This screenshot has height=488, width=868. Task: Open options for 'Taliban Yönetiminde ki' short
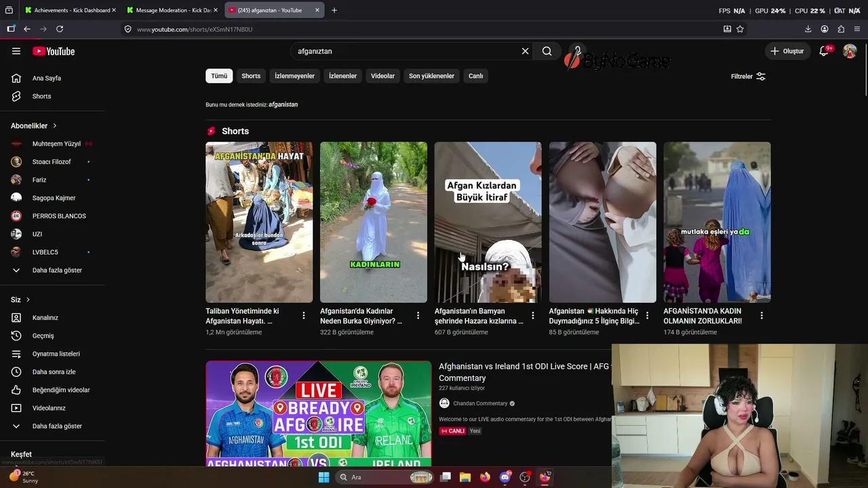coord(304,316)
